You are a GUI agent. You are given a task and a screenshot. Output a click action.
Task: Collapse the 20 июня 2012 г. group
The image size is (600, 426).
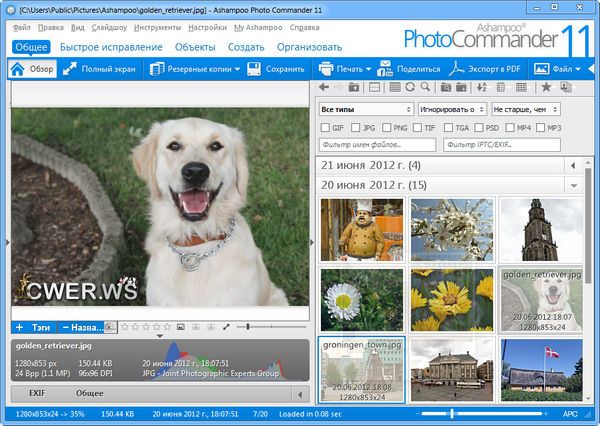pos(573,185)
